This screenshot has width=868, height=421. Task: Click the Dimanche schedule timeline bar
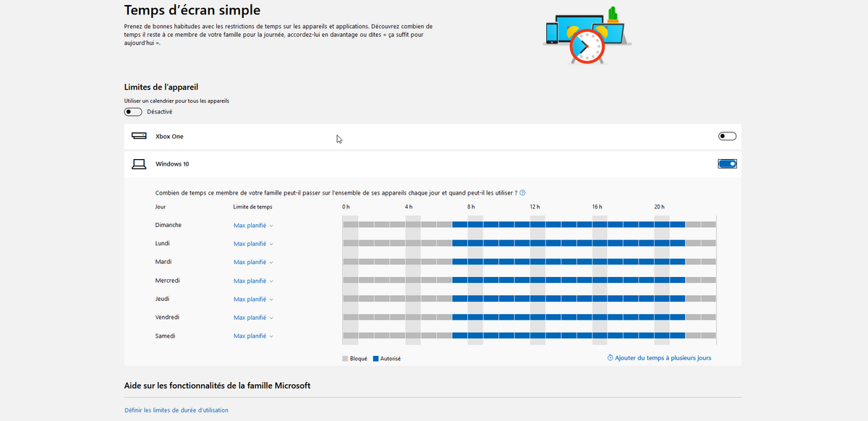(529, 225)
